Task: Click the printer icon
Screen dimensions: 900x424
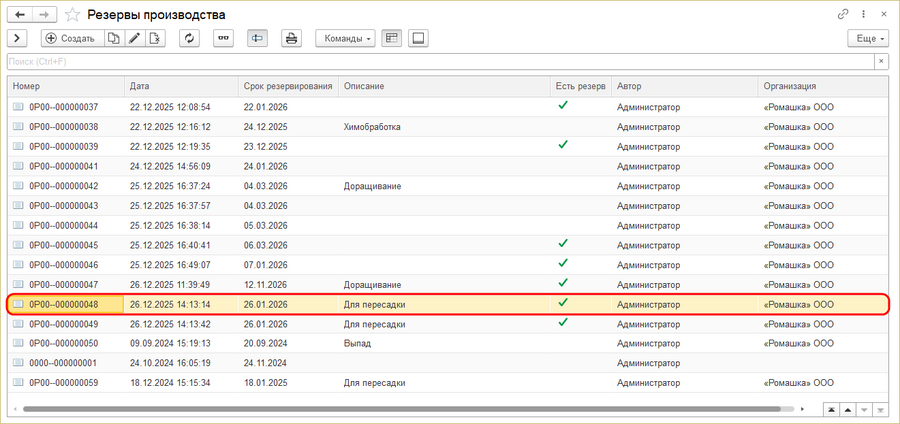Action: pyautogui.click(x=291, y=38)
